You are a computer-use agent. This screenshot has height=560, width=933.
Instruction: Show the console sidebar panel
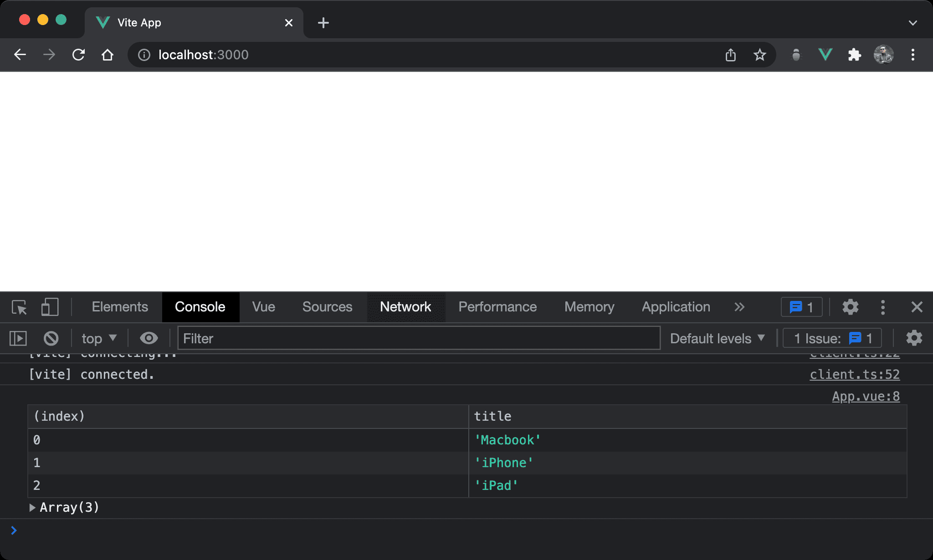click(18, 338)
